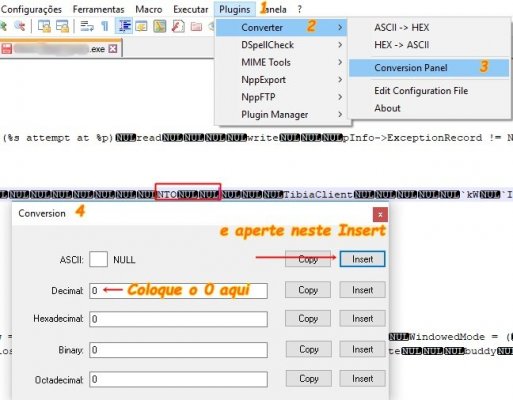Viewport: 513px width, 400px height.
Task: Click the red save icon on the .exe tab
Action: pyautogui.click(x=6, y=49)
